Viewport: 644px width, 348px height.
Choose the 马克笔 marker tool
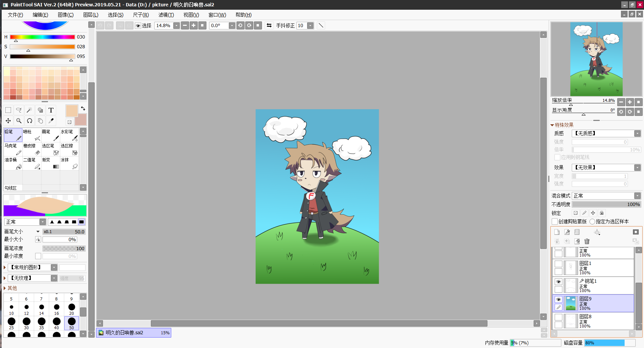[x=13, y=149]
